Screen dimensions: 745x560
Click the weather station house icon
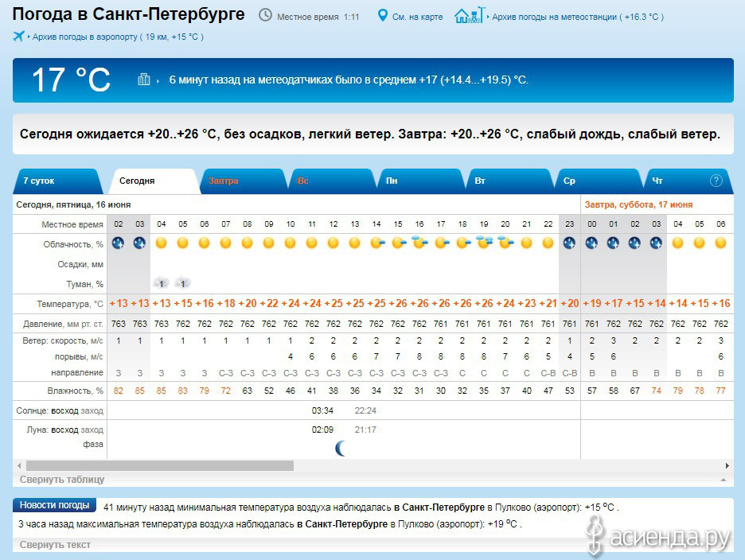[470, 15]
